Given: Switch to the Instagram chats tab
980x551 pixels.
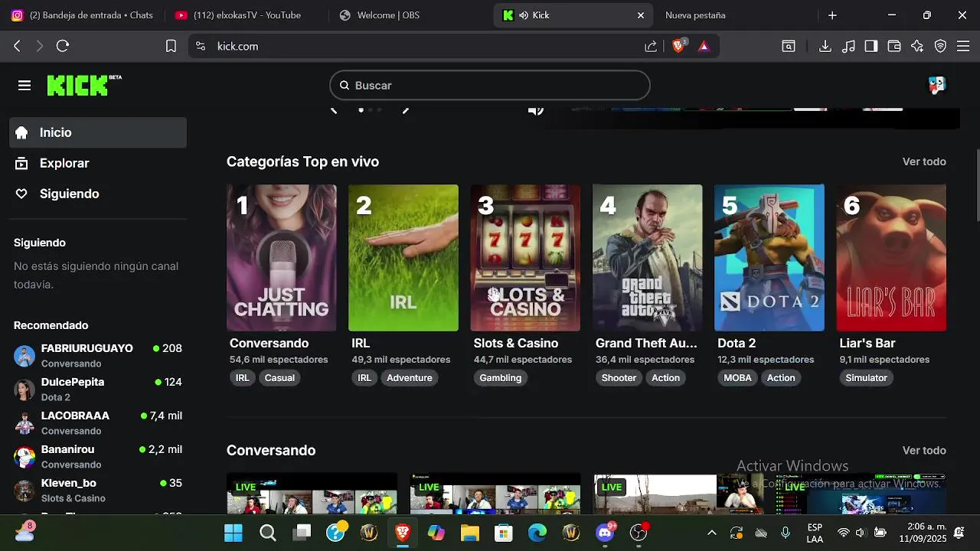Looking at the screenshot, I should coord(83,15).
